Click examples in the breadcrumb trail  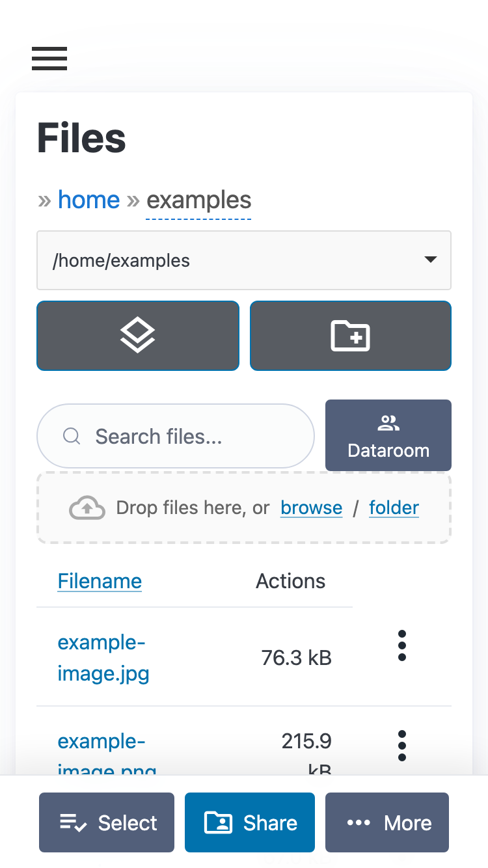pos(198,200)
